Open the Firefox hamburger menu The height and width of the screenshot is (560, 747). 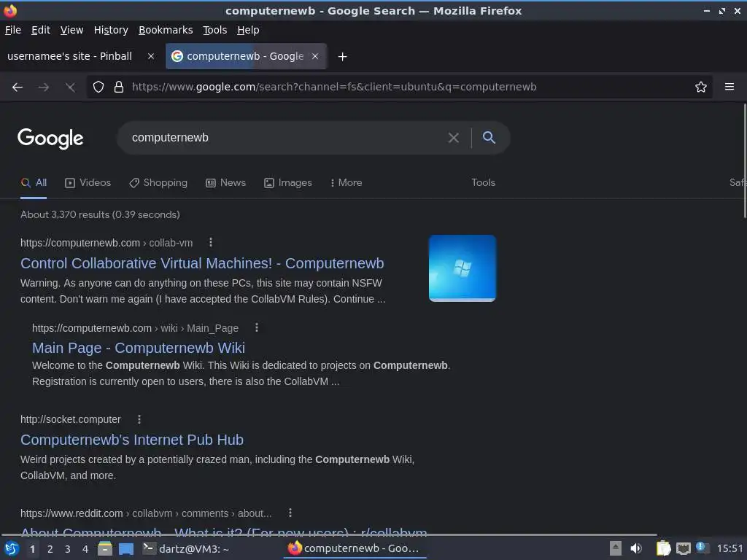coord(729,87)
